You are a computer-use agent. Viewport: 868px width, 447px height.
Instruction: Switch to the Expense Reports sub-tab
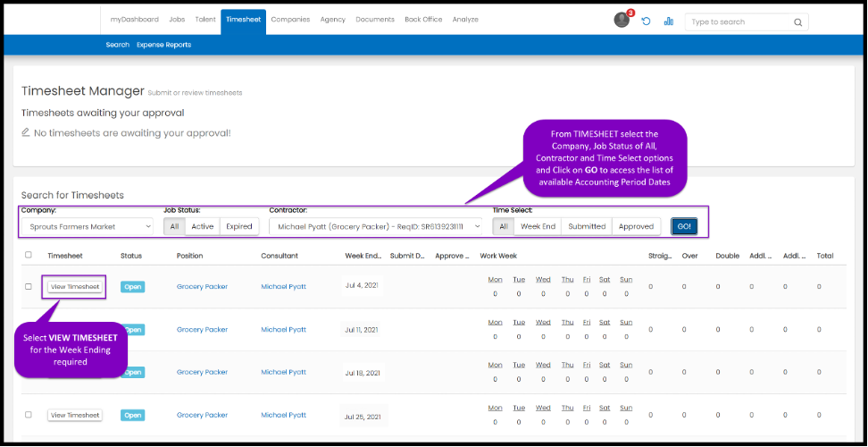pyautogui.click(x=163, y=45)
